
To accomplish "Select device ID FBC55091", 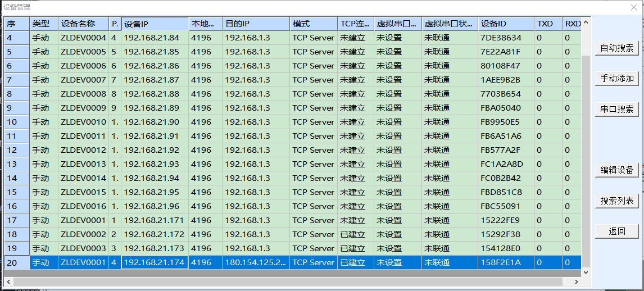I will point(506,206).
